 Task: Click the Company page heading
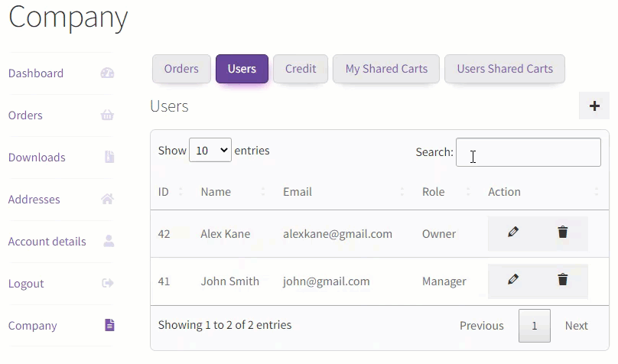coord(68,18)
